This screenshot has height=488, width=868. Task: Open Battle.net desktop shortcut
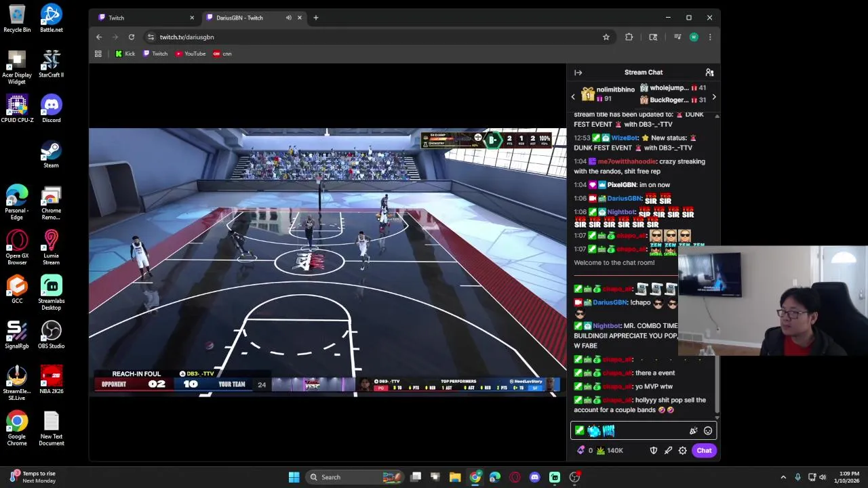pyautogui.click(x=51, y=18)
